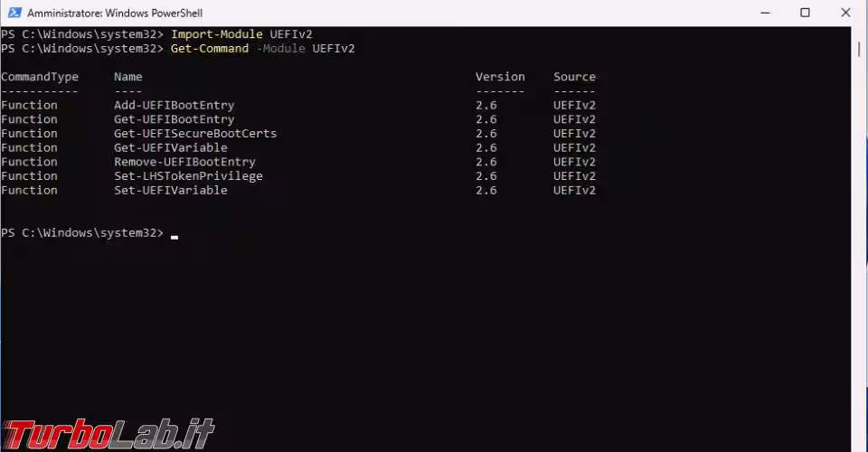The width and height of the screenshot is (868, 452).
Task: Click the Get-UEFIBootEntry function name
Action: point(174,119)
